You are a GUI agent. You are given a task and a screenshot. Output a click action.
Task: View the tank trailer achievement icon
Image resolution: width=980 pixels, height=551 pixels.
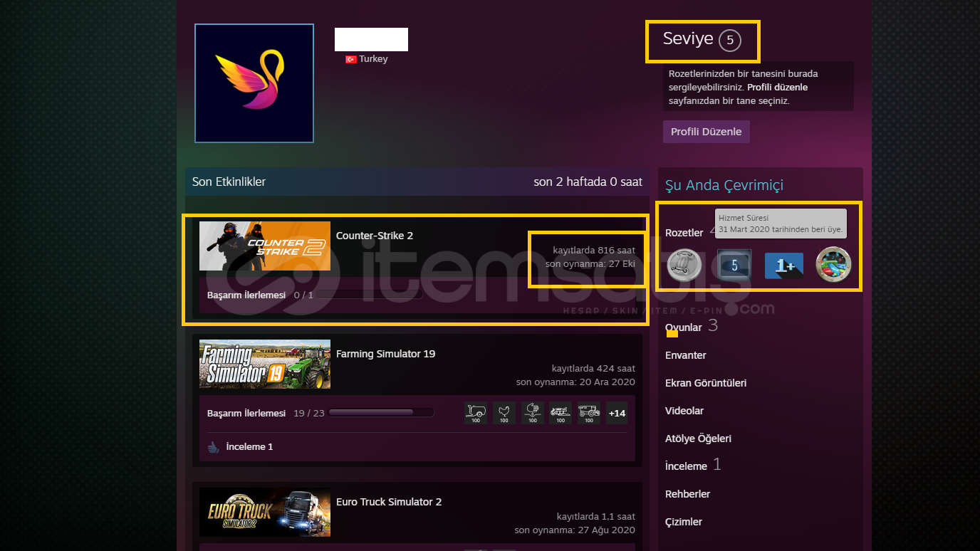click(x=476, y=413)
